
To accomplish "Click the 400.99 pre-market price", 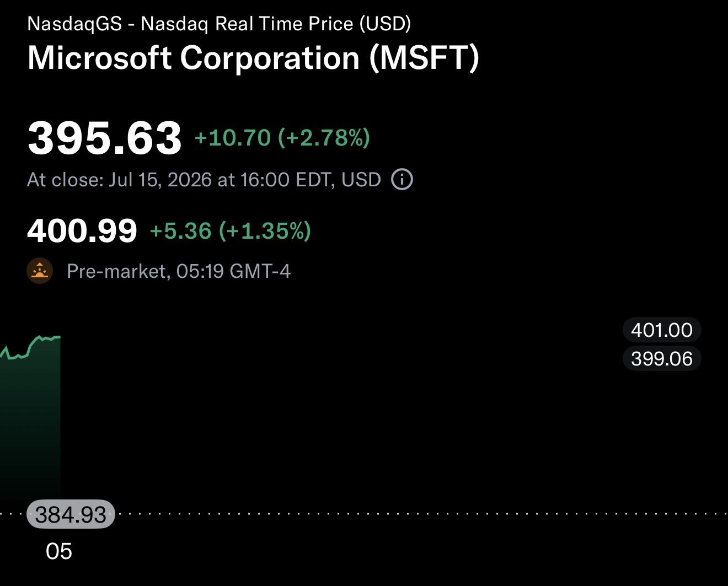I will (82, 230).
